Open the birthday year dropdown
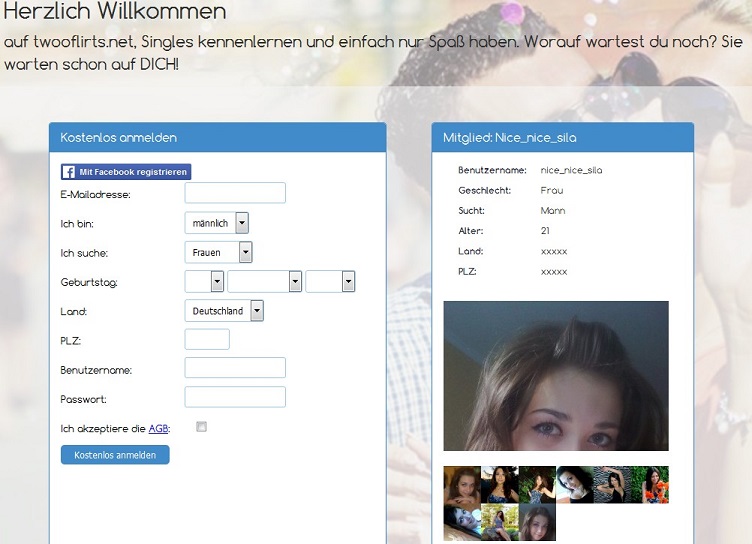Viewport: 752px width, 544px height. click(330, 282)
